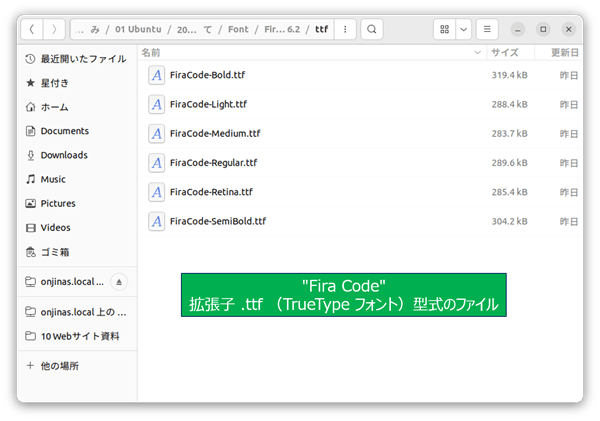The image size is (600, 421).
Task: Click the font icon of FiraCode-Regular.ttf
Action: [x=157, y=163]
